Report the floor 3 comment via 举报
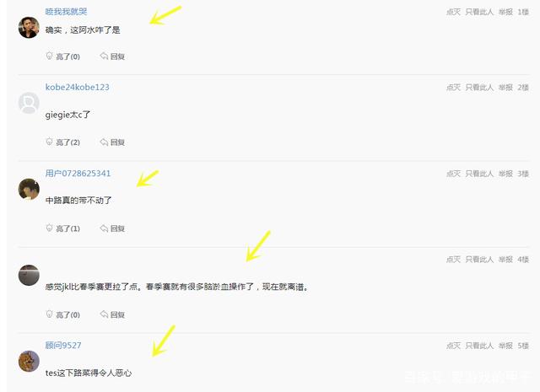Viewport: 540px width, 392px height. [505, 174]
